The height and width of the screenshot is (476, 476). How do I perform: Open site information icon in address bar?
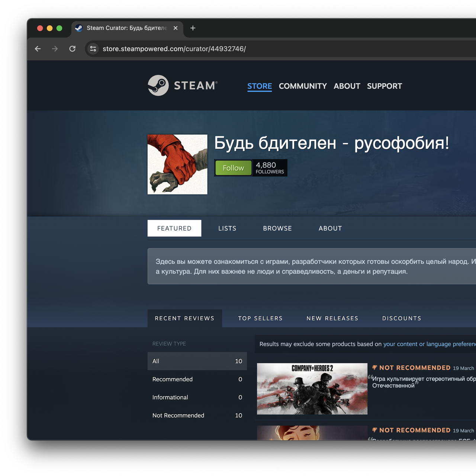click(x=93, y=49)
